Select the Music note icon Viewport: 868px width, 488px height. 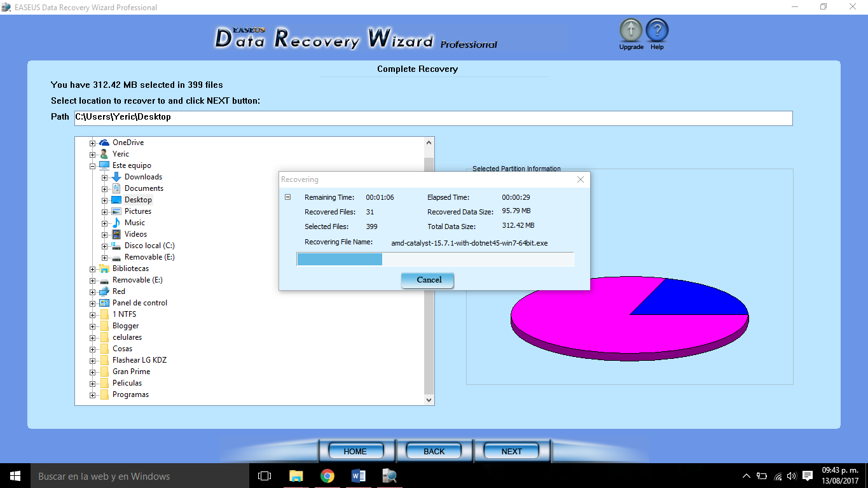tap(116, 223)
